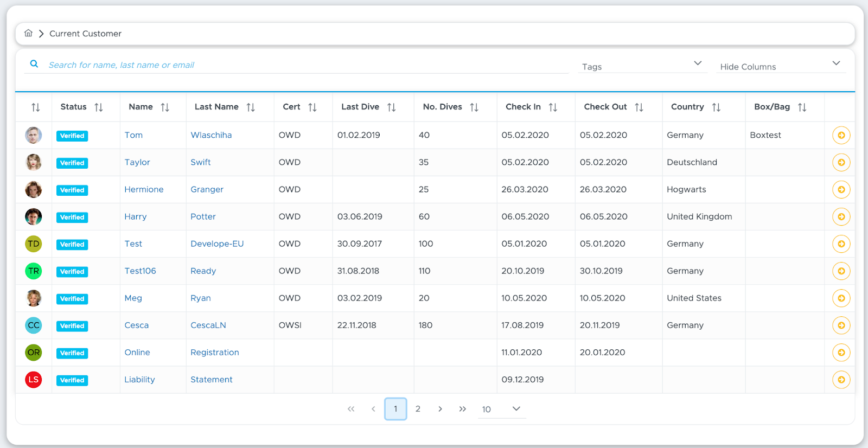Open Harry Potter's row arrow button

pyautogui.click(x=841, y=217)
